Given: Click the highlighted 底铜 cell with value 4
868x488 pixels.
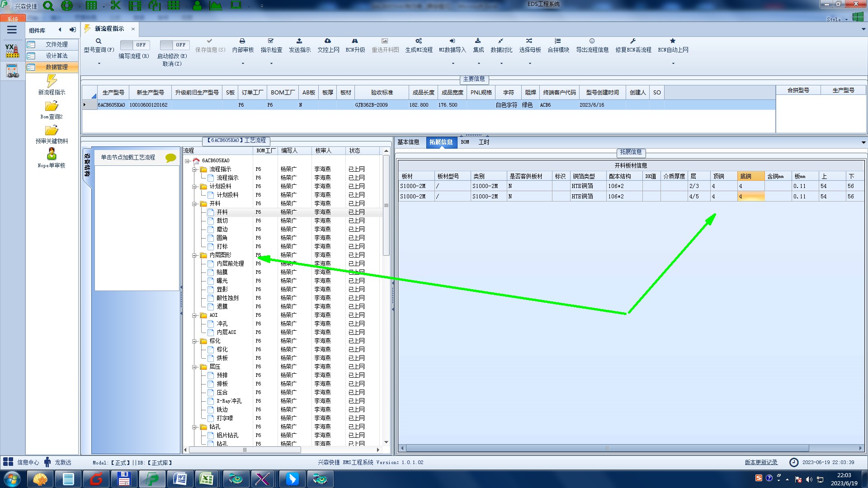Looking at the screenshot, I should (x=750, y=197).
